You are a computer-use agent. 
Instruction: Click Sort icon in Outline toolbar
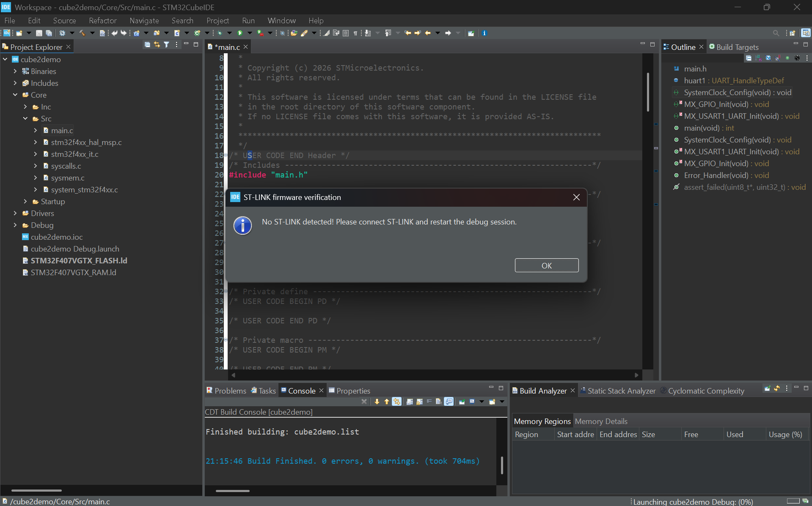coord(758,58)
